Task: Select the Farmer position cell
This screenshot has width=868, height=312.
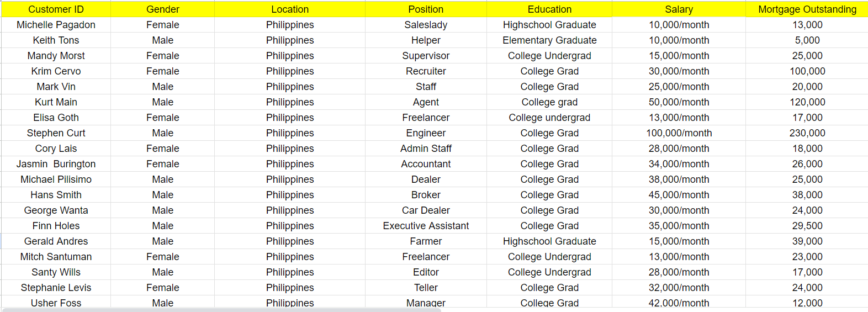Action: pos(426,241)
